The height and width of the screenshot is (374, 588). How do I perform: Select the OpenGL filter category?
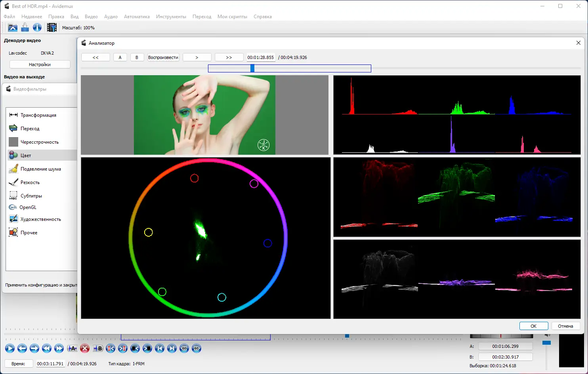28,207
